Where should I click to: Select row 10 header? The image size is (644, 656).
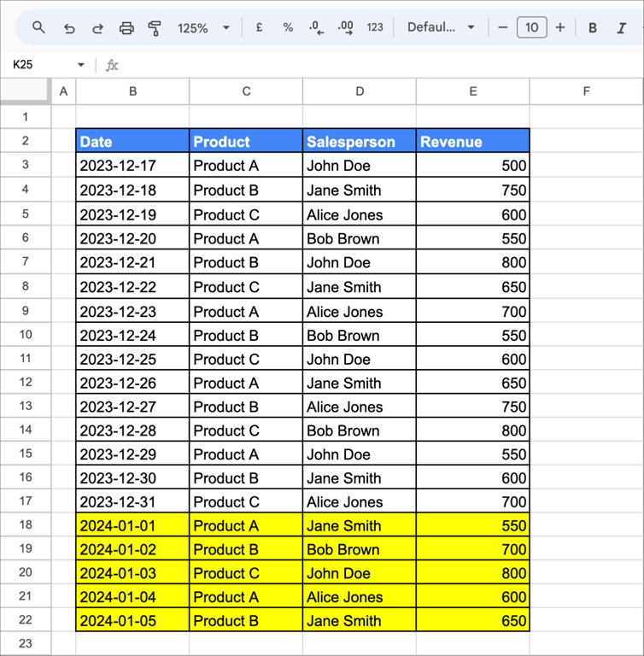[x=26, y=334]
